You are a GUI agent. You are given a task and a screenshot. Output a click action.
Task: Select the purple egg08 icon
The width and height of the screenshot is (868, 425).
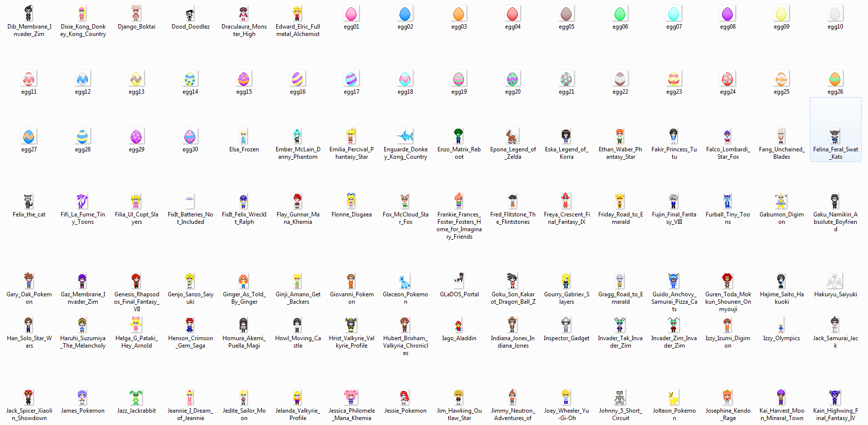[727, 13]
